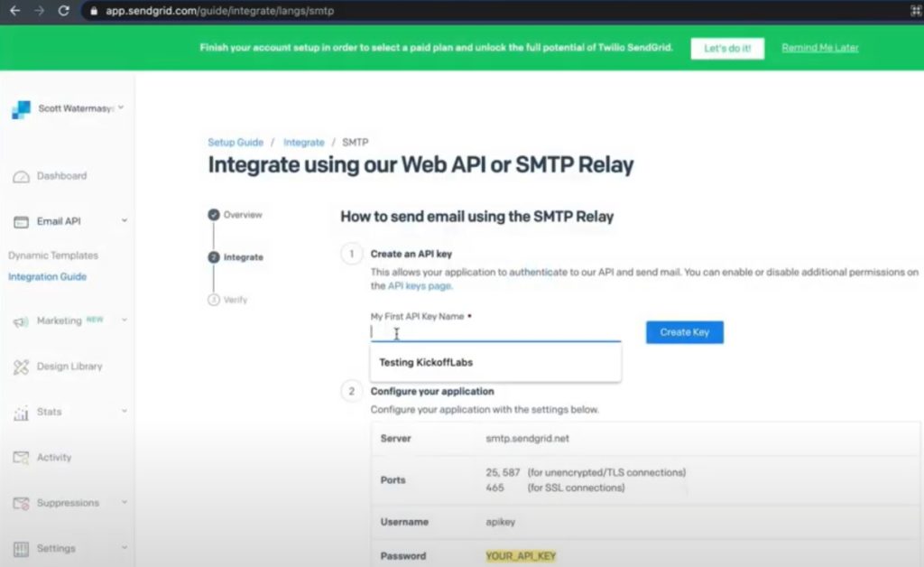Click the padlock icon in the address bar
This screenshot has width=924, height=567.
click(x=94, y=11)
